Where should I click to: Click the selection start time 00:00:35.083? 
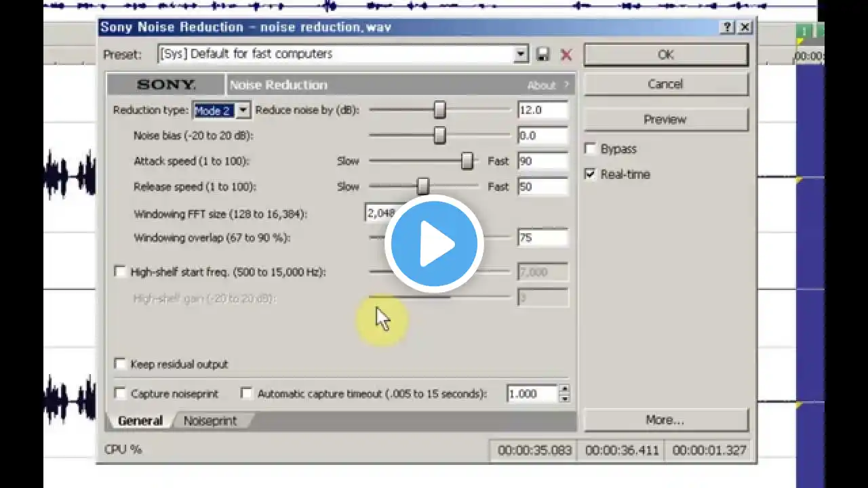point(534,450)
